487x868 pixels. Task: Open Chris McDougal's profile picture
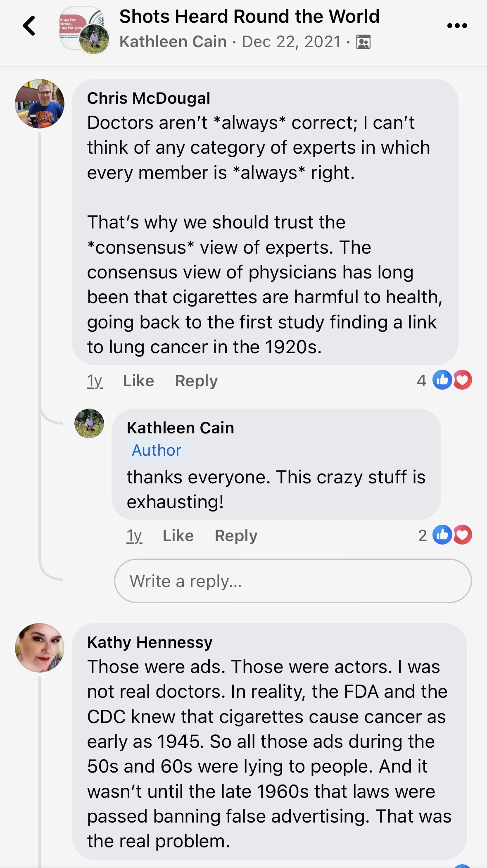tap(40, 104)
